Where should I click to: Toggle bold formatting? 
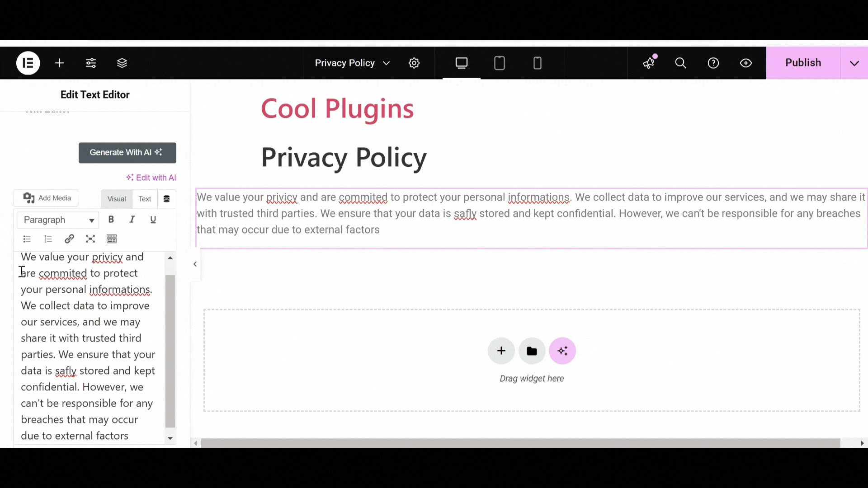pos(111,220)
